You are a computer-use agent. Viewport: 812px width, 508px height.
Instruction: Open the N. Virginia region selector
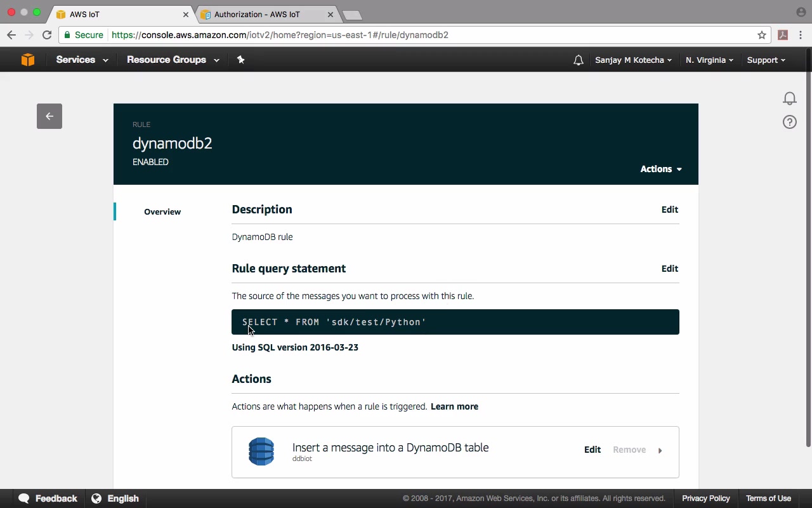[x=709, y=60]
